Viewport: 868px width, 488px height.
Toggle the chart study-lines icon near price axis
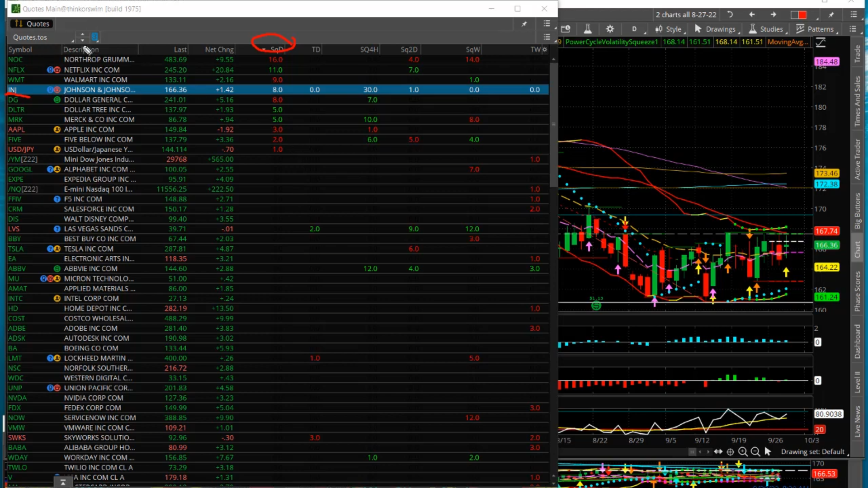coord(821,42)
